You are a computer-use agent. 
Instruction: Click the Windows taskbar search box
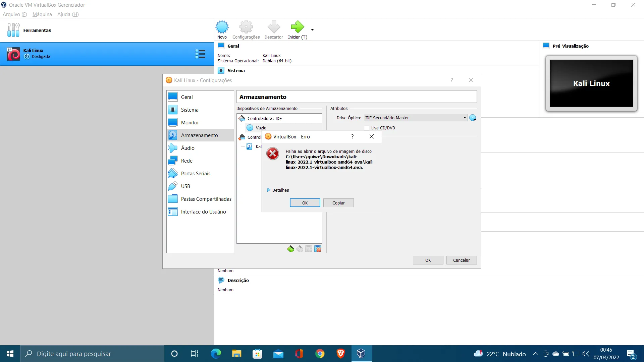coord(92,354)
